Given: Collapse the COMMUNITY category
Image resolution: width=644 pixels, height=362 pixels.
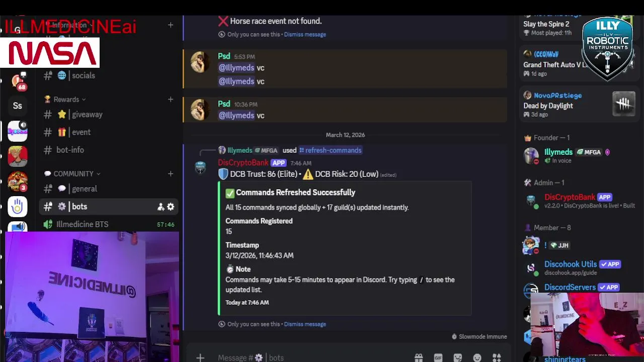Looking at the screenshot, I should pos(72,173).
